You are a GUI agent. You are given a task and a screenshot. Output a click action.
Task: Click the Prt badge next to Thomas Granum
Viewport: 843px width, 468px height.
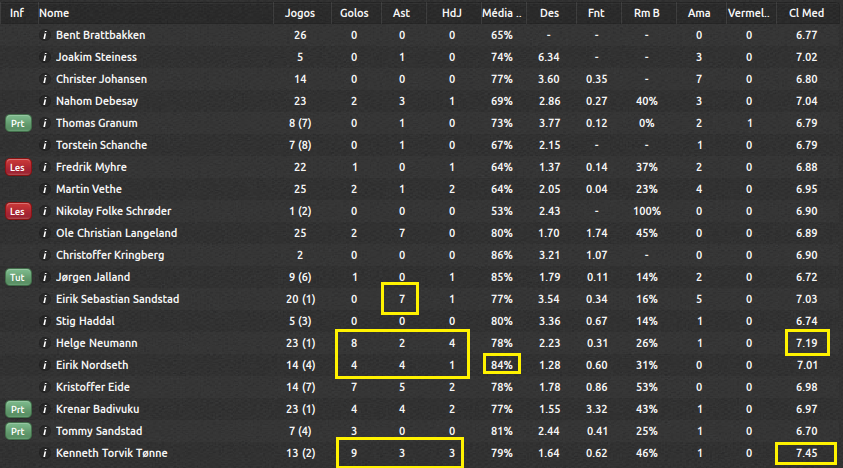[x=17, y=123]
